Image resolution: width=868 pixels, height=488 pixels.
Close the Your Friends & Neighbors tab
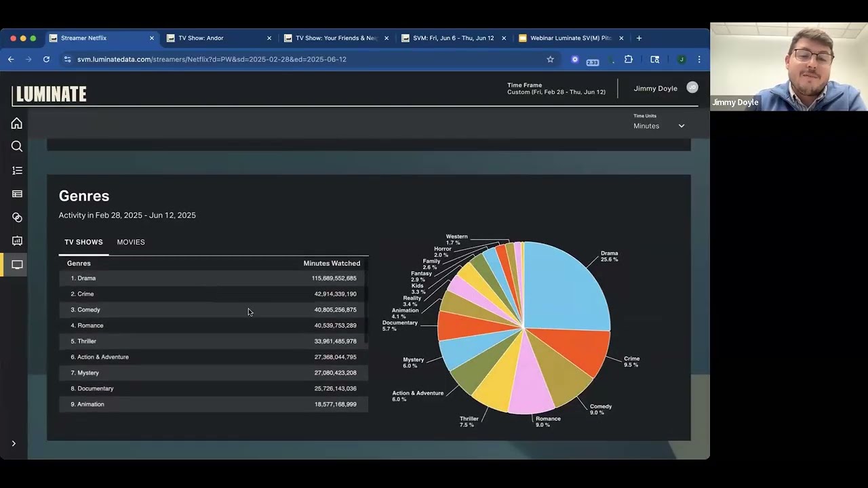click(387, 38)
